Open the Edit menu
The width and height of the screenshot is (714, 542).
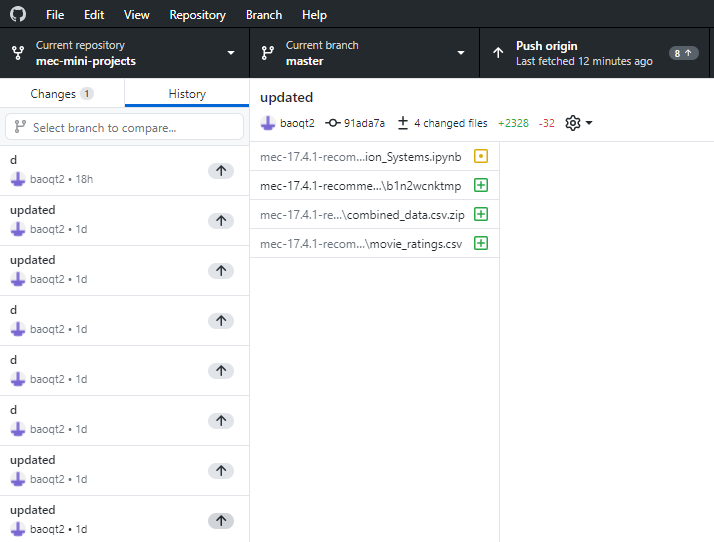[x=94, y=15]
